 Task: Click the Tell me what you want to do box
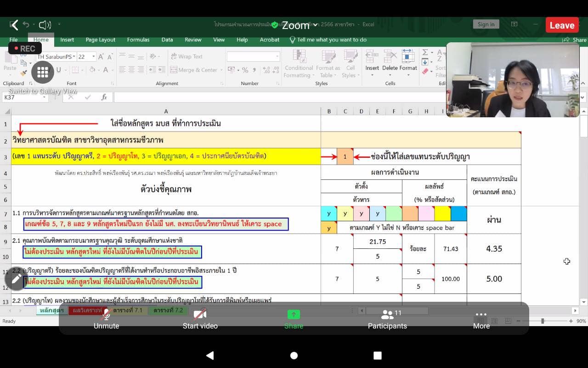328,40
